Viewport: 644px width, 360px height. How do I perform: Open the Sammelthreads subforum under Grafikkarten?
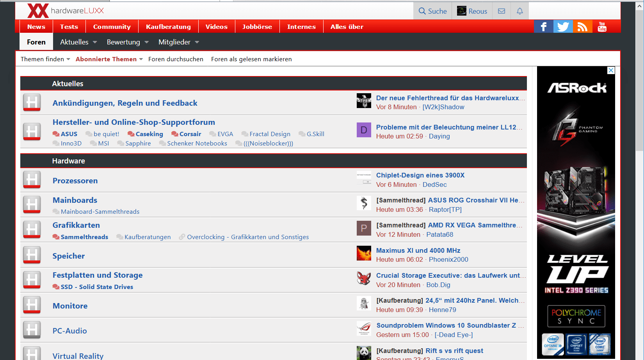point(84,237)
